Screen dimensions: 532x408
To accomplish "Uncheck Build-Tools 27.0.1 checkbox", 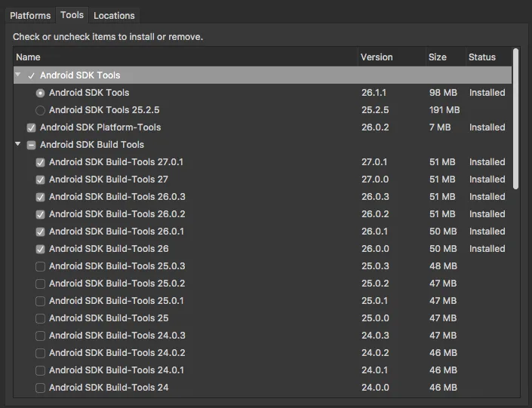I will (41, 162).
